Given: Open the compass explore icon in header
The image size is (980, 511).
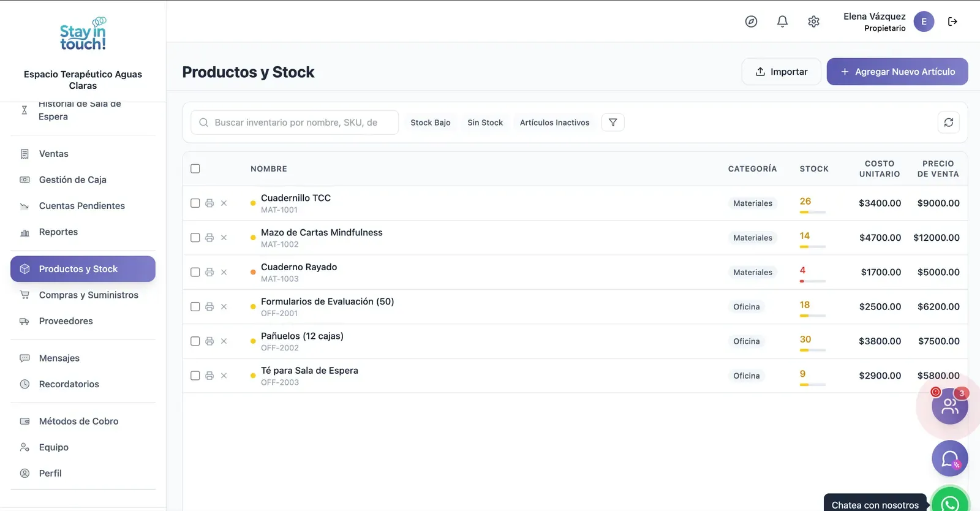Looking at the screenshot, I should tap(751, 21).
